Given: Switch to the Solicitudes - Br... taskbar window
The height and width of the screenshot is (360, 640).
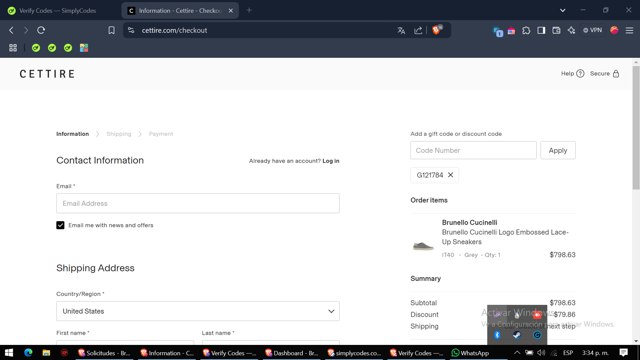Looking at the screenshot, I should (x=104, y=353).
